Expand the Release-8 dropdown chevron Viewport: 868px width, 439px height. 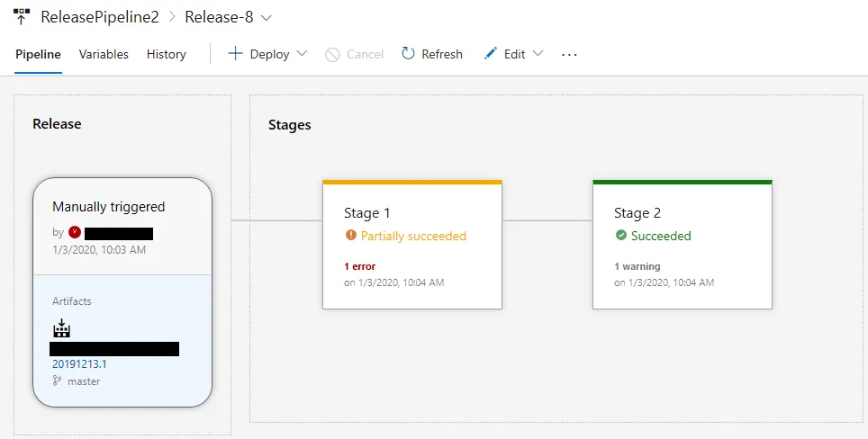[266, 17]
